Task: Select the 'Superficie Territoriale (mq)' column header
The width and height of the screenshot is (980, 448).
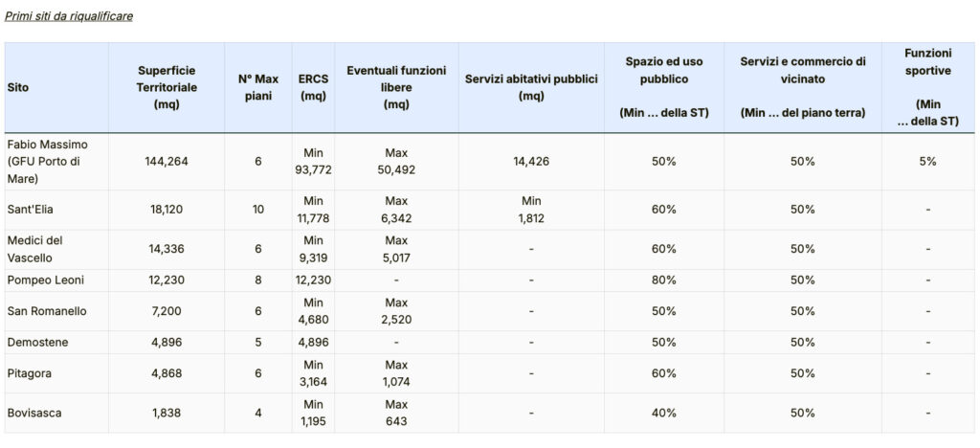Action: coord(167,87)
